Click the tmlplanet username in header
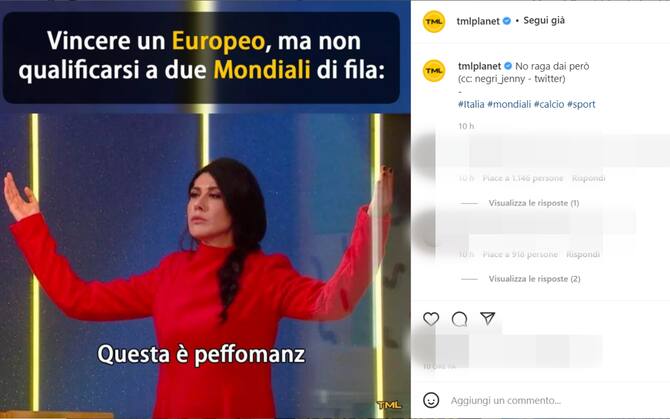670x419 pixels. coord(478,21)
